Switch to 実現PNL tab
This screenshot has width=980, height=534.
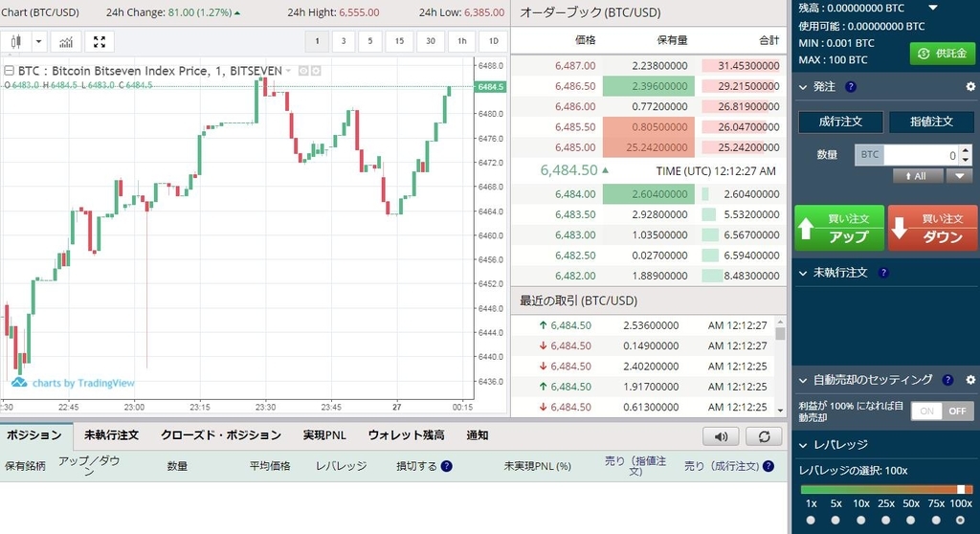[x=323, y=435]
